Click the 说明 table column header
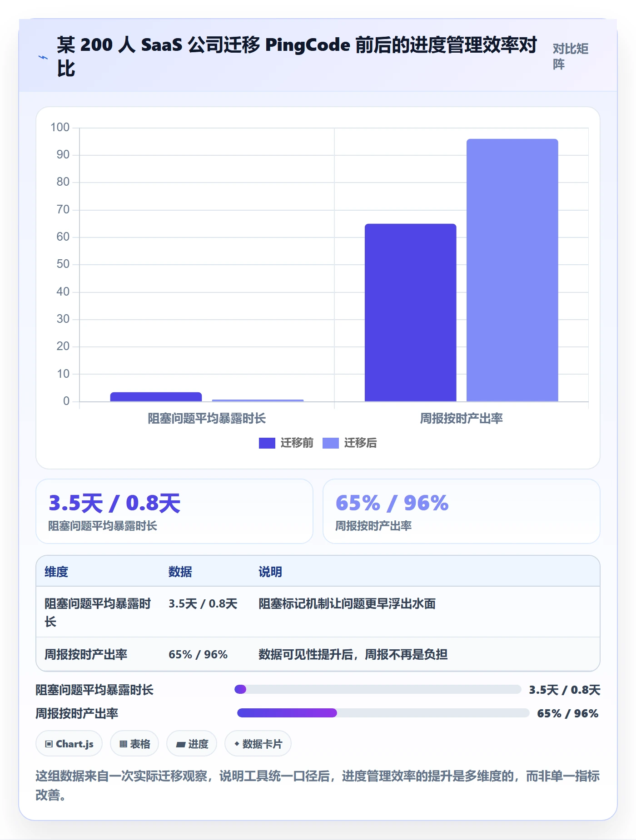The image size is (636, 840). tap(270, 572)
